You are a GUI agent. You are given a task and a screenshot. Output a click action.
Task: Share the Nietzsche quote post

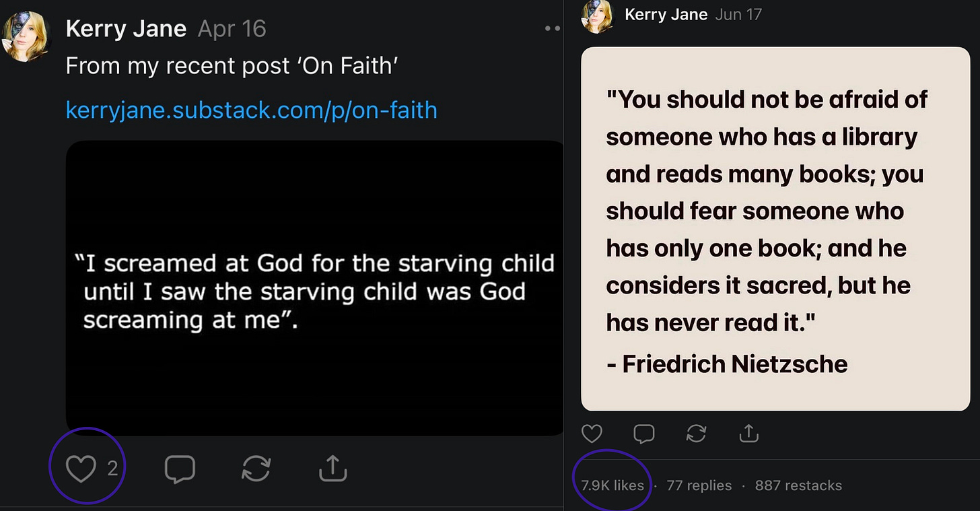748,434
